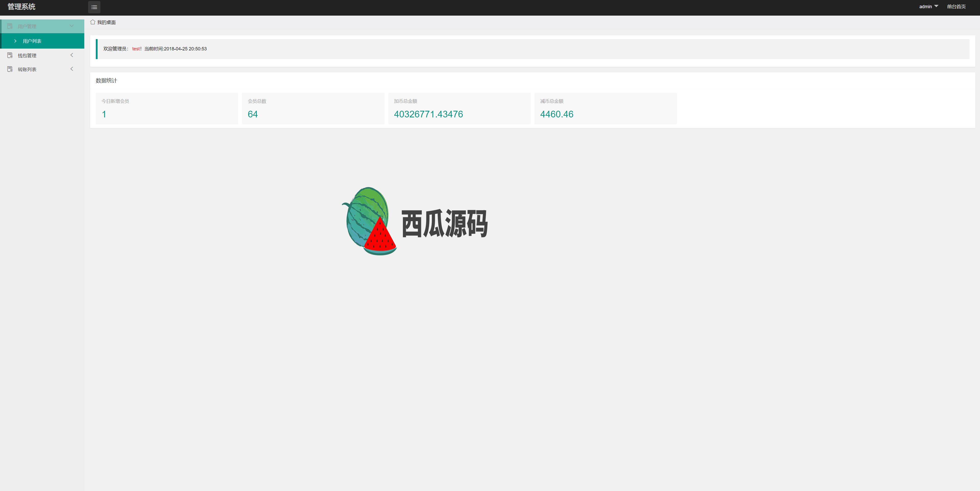
Task: Click the today's new member count 1
Action: pos(104,114)
